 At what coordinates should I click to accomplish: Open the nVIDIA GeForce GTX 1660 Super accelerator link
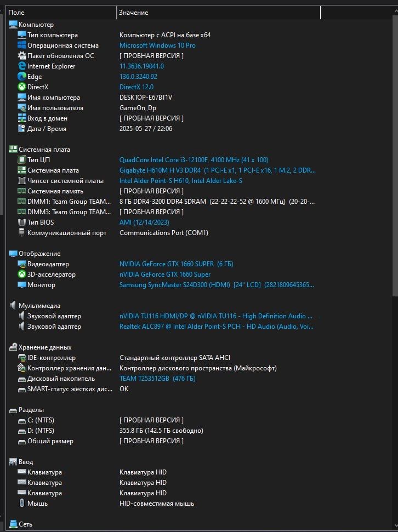164,274
